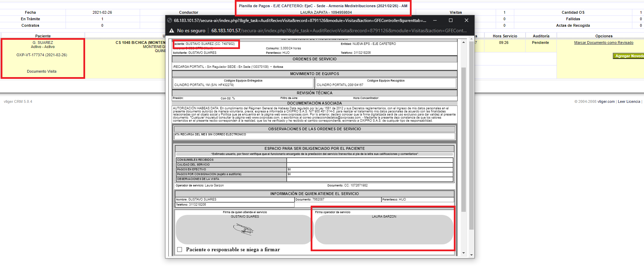The height and width of the screenshot is (267, 644).
Task: Click the 'OBSERVACIONES DE LA VISITA' value field
Action: [x=370, y=179]
